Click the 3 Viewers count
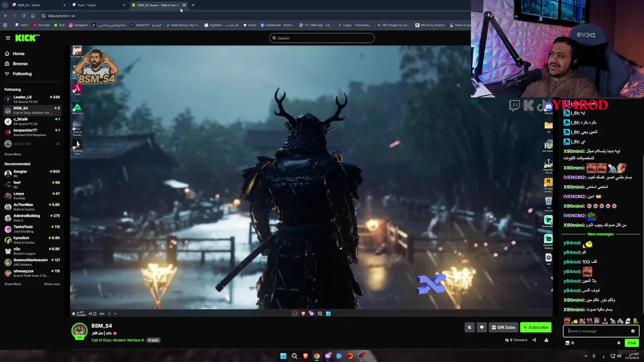 [516, 340]
